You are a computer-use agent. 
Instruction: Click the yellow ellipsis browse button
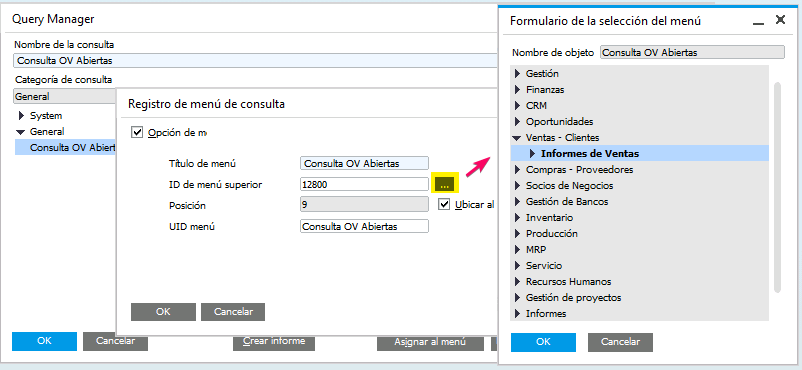click(x=444, y=183)
